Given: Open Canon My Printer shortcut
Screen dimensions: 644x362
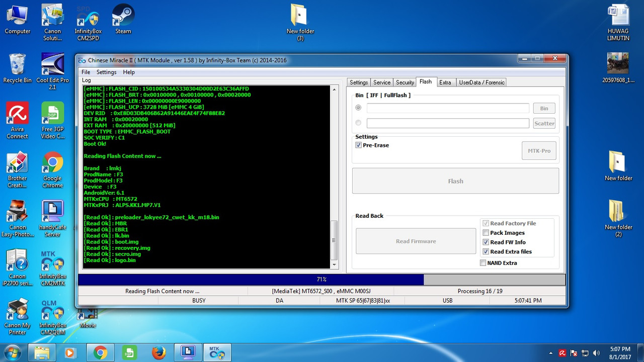Looking at the screenshot, I should tap(18, 316).
